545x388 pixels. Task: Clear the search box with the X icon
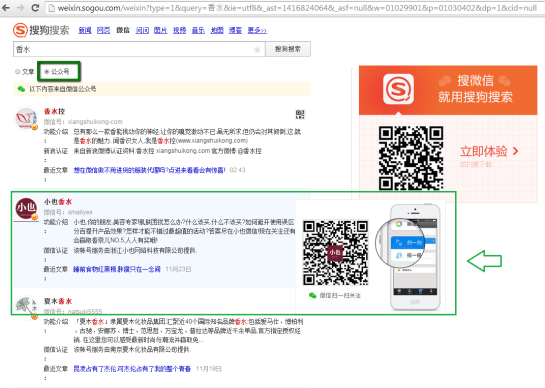(257, 50)
